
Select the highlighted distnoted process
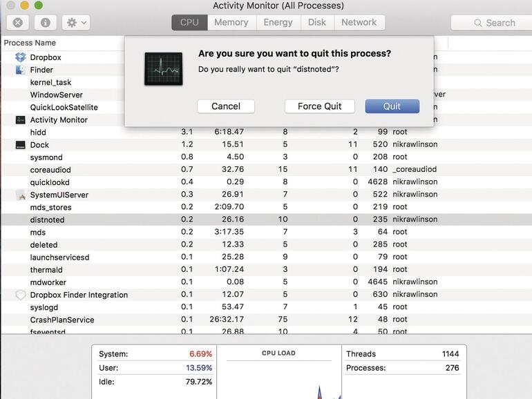pos(266,220)
